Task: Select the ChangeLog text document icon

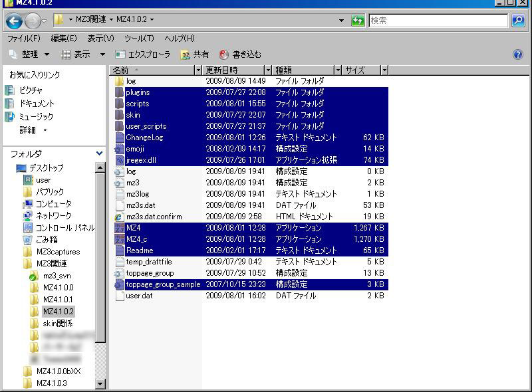Action: pos(119,138)
